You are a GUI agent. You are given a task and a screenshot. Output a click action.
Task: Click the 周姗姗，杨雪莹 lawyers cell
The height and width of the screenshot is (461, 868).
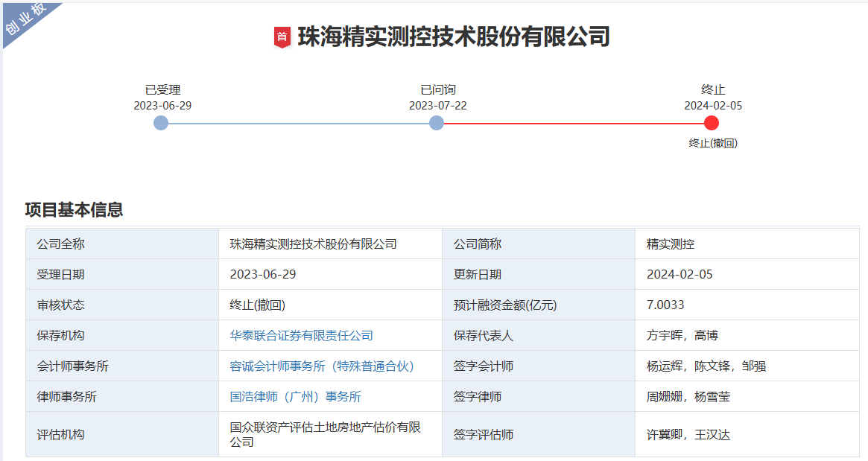688,397
